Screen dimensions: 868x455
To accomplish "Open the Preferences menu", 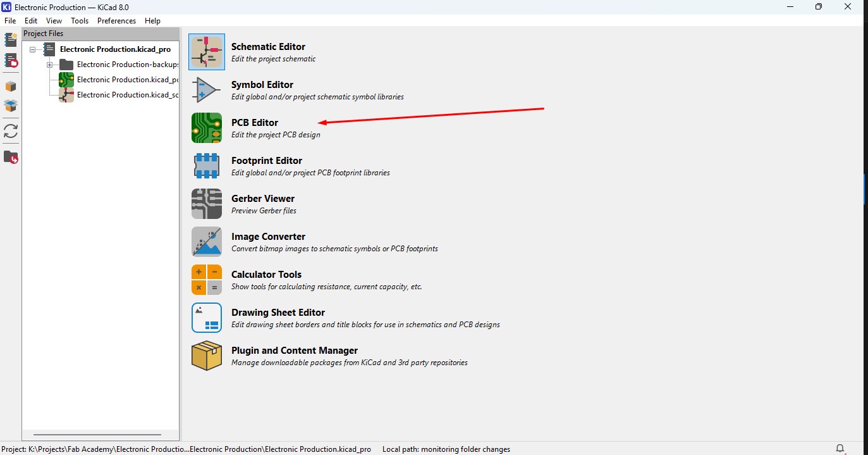I will click(116, 21).
